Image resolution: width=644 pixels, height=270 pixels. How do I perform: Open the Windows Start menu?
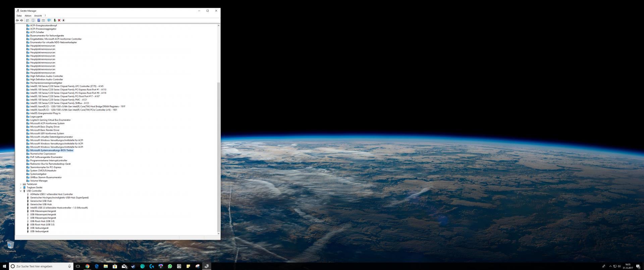click(x=4, y=266)
